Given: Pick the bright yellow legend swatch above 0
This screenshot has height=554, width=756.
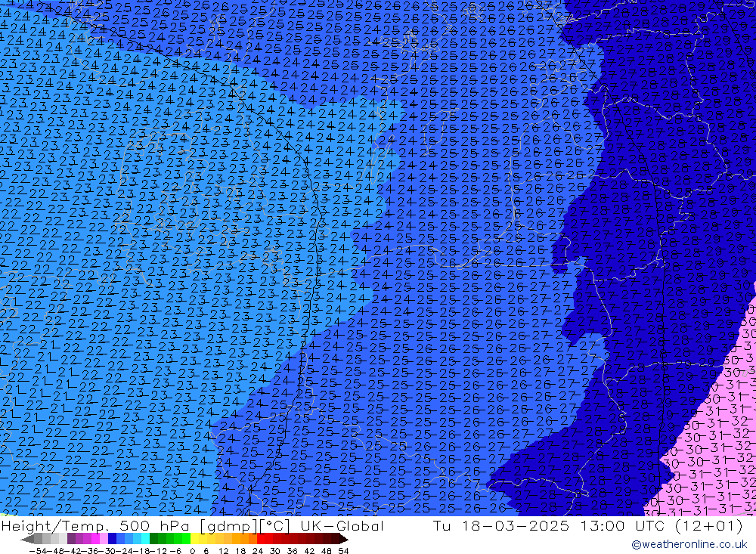Looking at the screenshot, I should point(195,539).
